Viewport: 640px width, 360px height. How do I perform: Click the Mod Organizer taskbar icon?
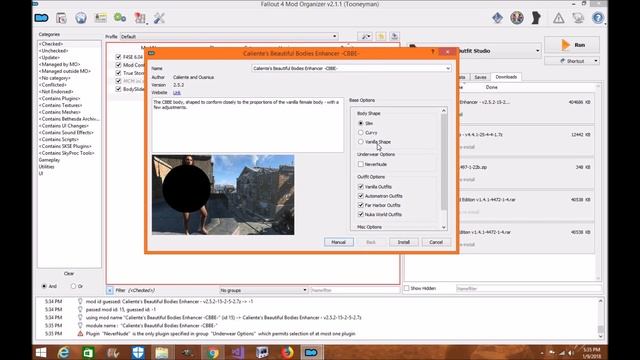pyautogui.click(x=311, y=352)
